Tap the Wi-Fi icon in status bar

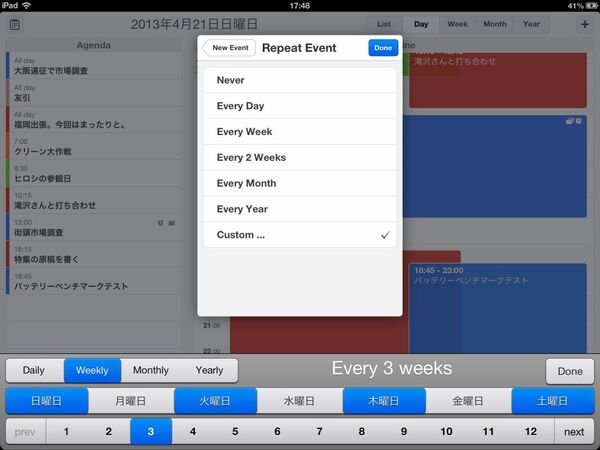(x=26, y=5)
